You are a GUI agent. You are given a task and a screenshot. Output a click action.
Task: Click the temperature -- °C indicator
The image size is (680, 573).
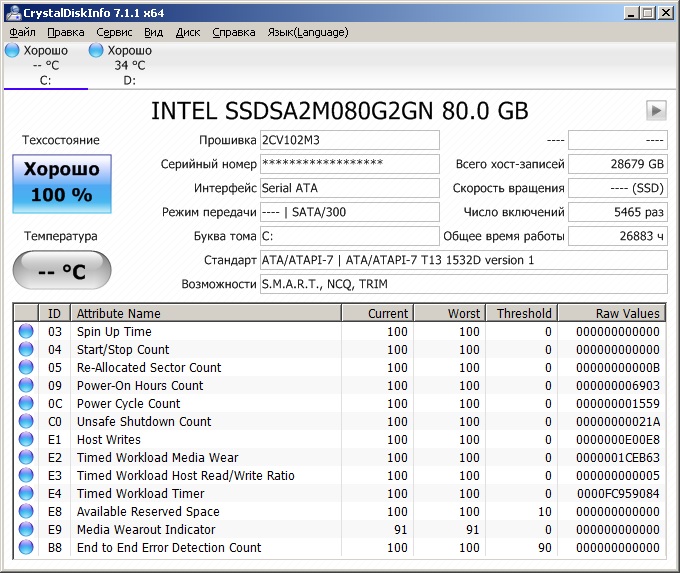click(62, 270)
